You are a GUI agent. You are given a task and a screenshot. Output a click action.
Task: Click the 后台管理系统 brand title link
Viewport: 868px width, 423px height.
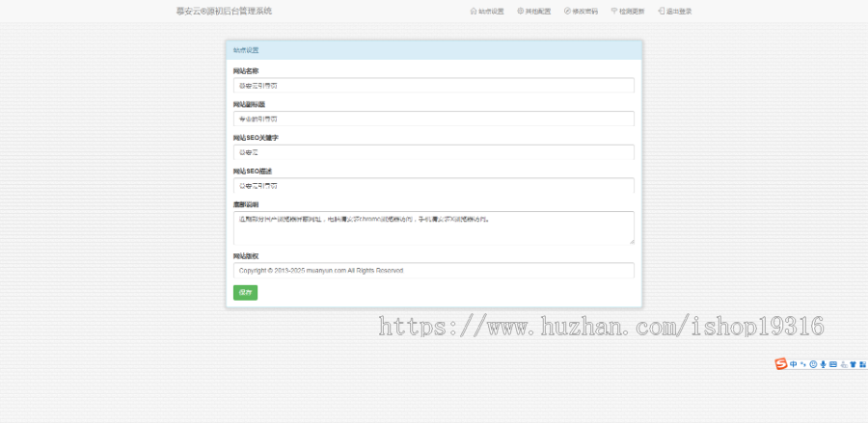point(224,11)
